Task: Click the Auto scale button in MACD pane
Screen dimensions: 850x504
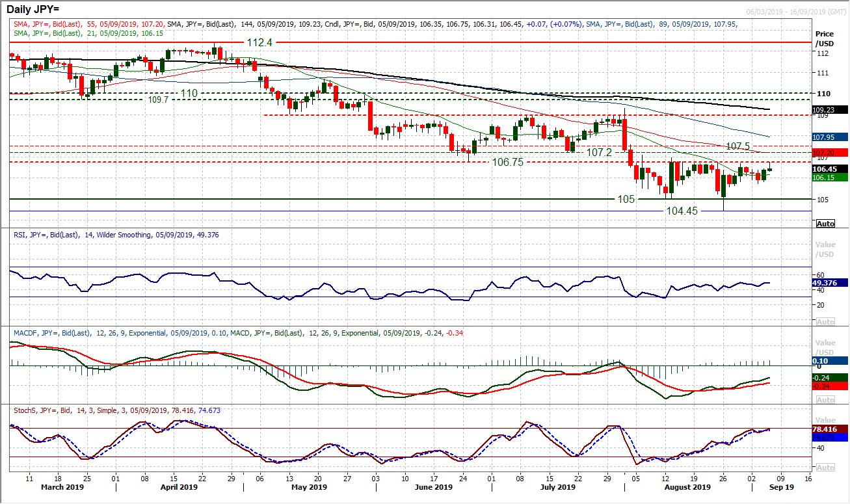Action: tap(825, 400)
